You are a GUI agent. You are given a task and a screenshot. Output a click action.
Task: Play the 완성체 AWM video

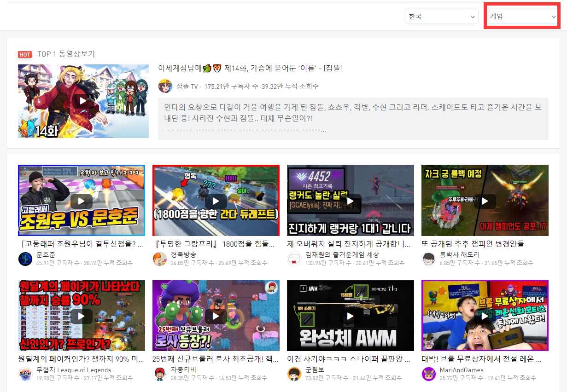[x=351, y=316]
